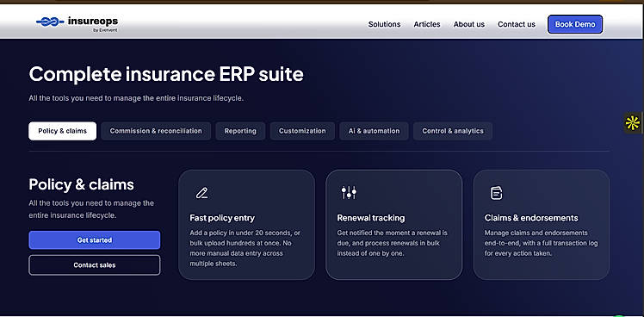Click the Book Demo button
Image resolution: width=644 pixels, height=317 pixels.
tap(575, 24)
